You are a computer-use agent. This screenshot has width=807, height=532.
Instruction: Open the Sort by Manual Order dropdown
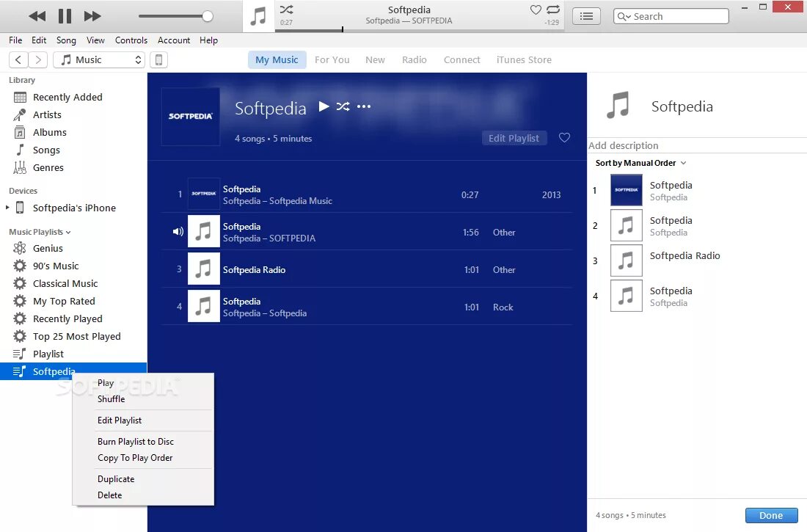pyautogui.click(x=640, y=163)
